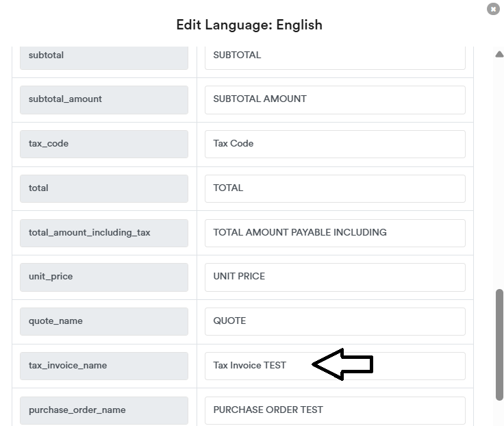This screenshot has width=504, height=426.
Task: Select the total_amount_including_tax key label
Action: [103, 233]
